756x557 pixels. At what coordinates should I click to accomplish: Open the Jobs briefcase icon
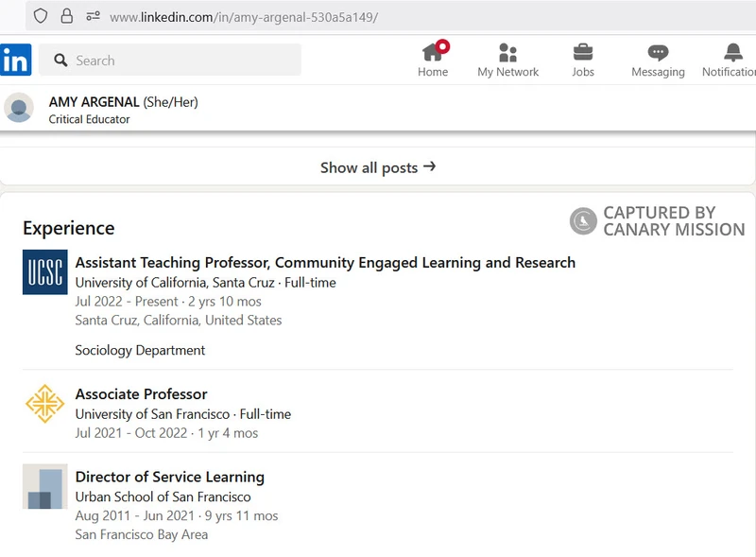[583, 52]
